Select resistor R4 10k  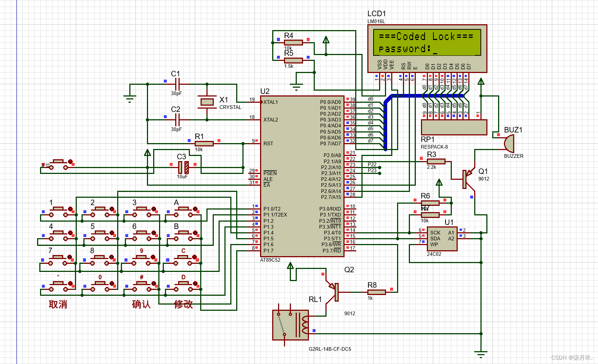[x=293, y=43]
